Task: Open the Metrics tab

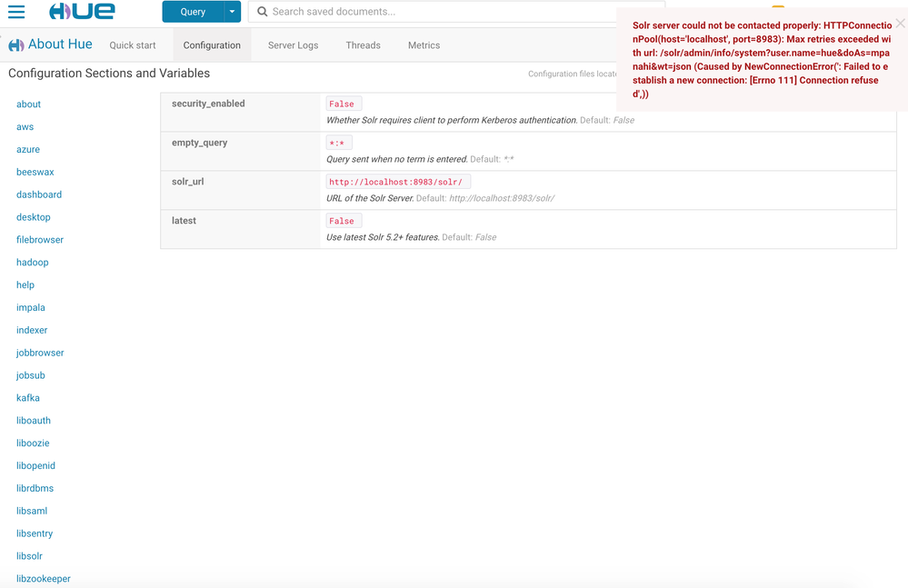Action: (423, 45)
